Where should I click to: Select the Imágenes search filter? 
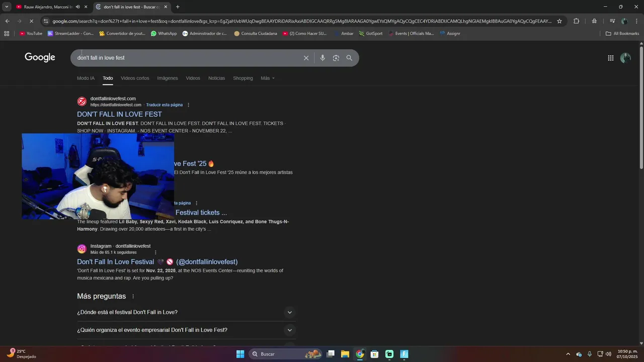(168, 78)
